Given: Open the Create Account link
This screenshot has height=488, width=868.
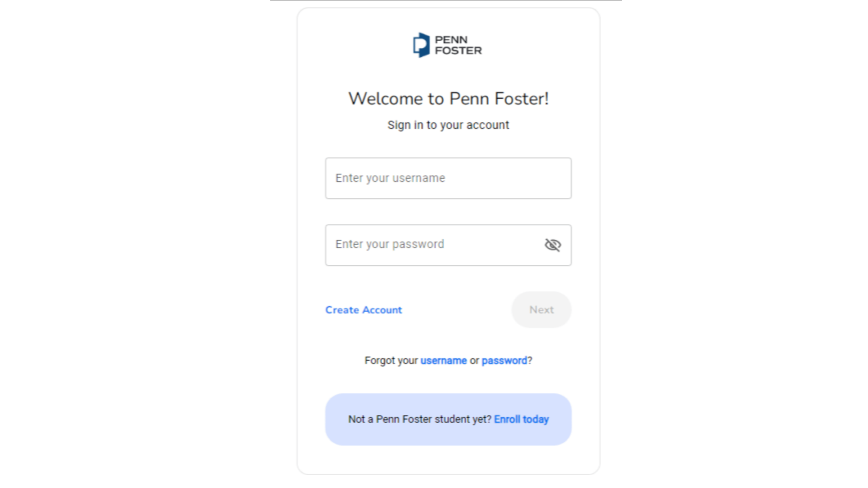Looking at the screenshot, I should click(x=364, y=310).
